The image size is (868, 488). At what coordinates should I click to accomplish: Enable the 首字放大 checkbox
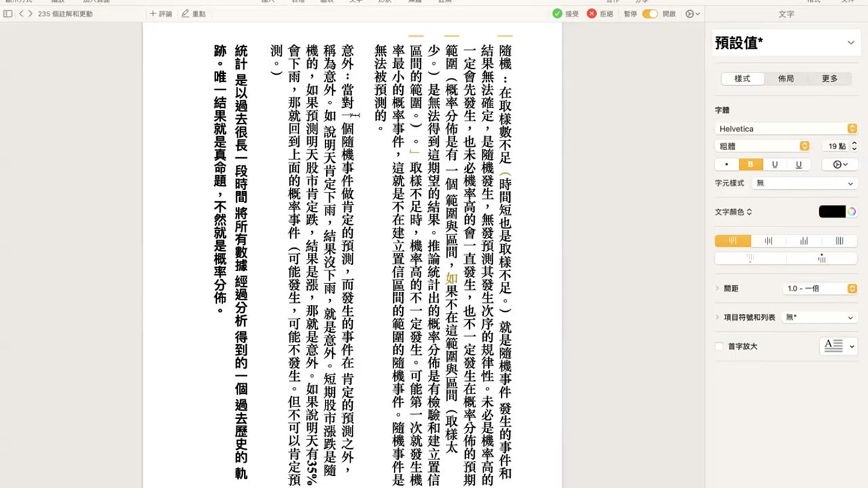(x=719, y=346)
